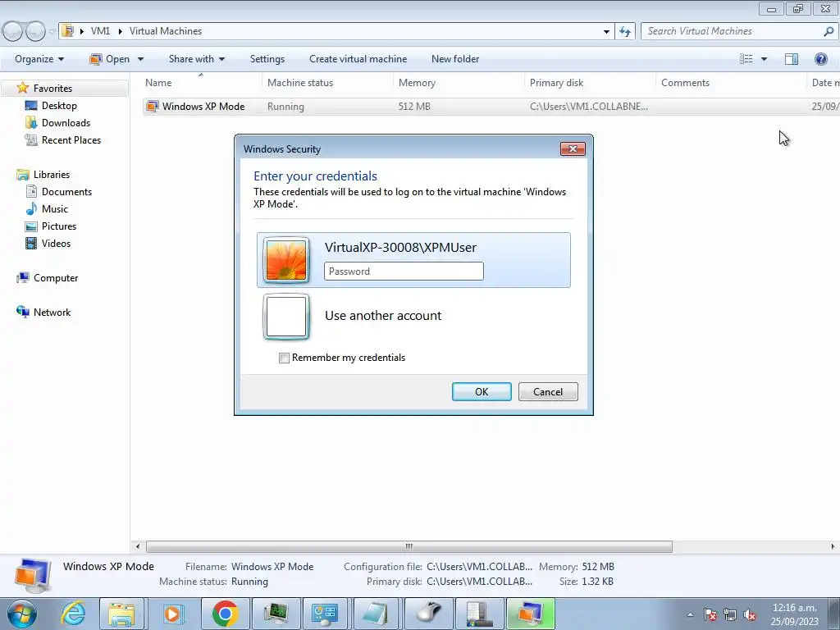The height and width of the screenshot is (630, 840).
Task: Open the Documents library
Action: [x=66, y=192]
